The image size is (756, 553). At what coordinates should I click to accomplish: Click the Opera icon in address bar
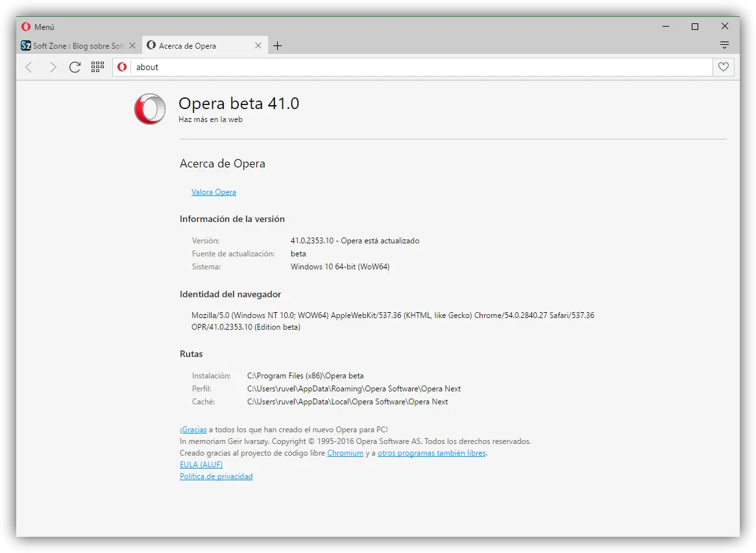pyautogui.click(x=122, y=67)
